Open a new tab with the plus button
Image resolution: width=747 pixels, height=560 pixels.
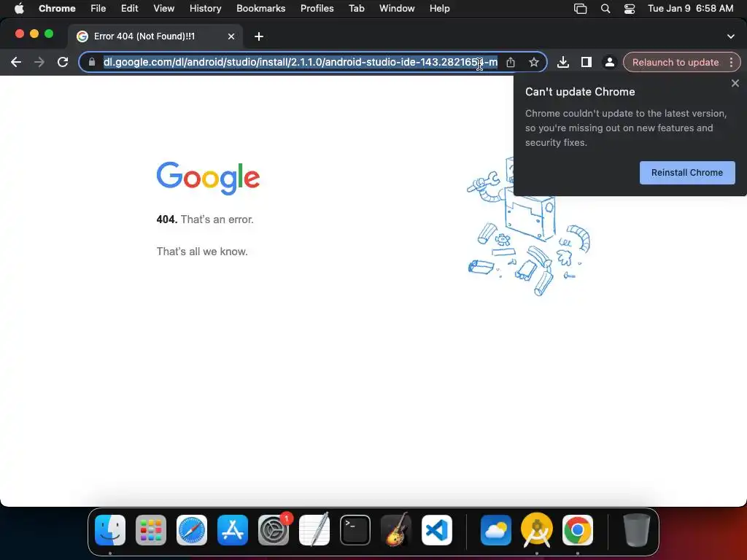coord(259,36)
